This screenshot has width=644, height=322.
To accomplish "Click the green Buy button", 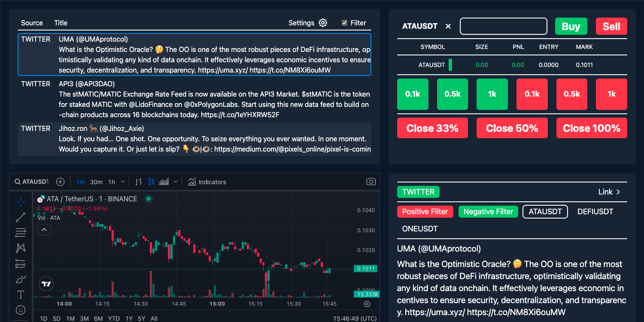I will (x=571, y=26).
